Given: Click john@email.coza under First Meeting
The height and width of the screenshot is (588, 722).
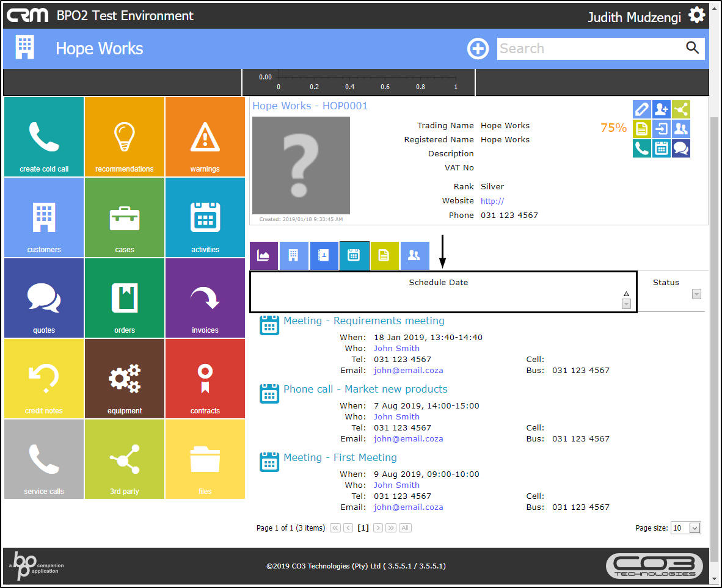Looking at the screenshot, I should coord(409,507).
